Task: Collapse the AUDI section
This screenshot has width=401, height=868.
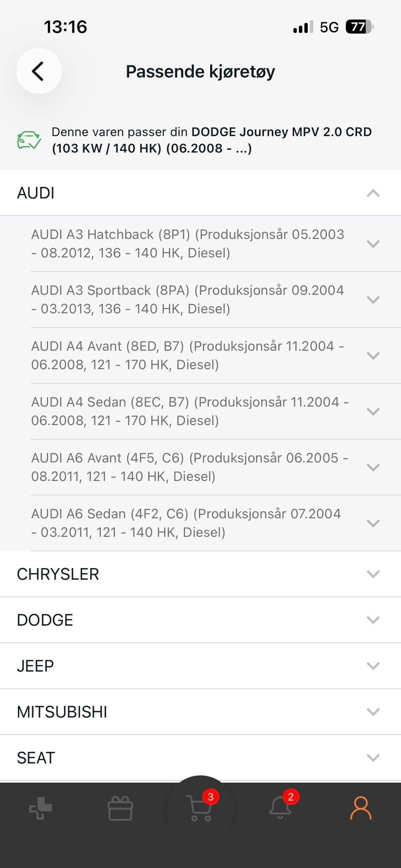Action: 200,193
